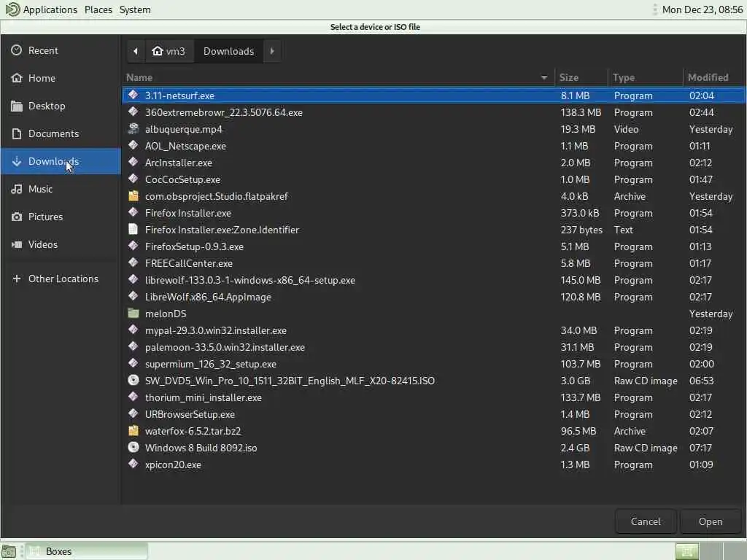Viewport: 747px width, 560px height.
Task: Click the clock Mon Dec 23, 08:56
Action: tap(703, 9)
